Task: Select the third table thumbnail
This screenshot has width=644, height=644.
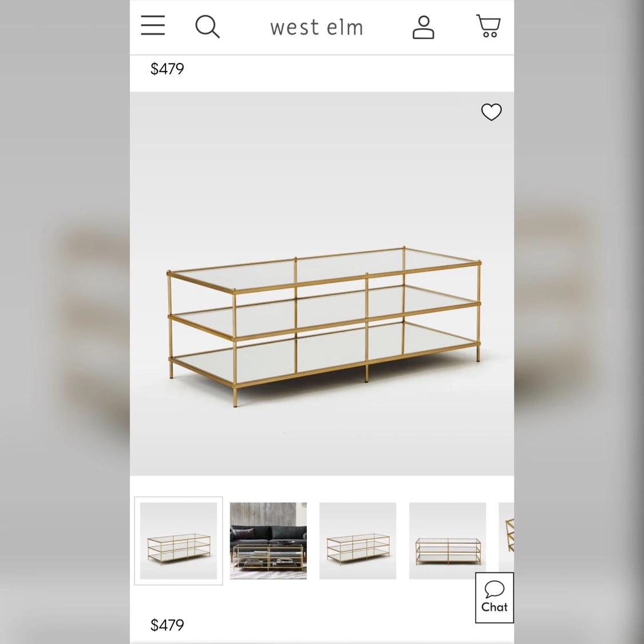Action: coord(358,541)
